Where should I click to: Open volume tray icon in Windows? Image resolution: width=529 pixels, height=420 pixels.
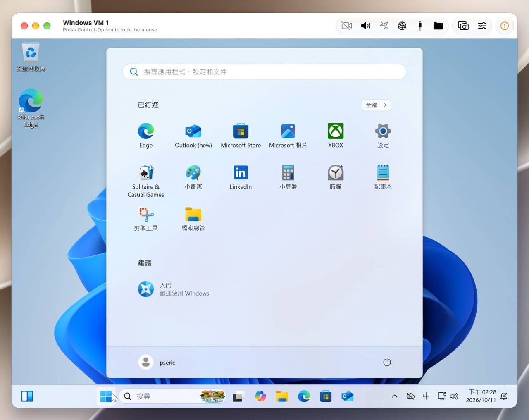point(454,396)
